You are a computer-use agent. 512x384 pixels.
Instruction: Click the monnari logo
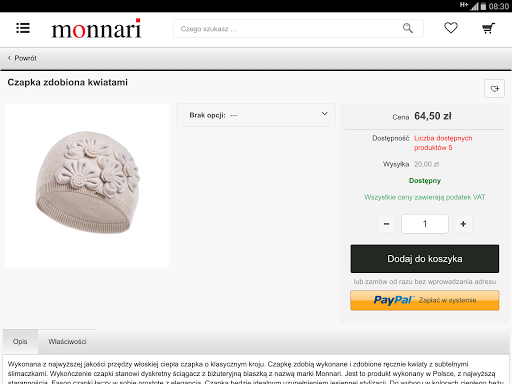pyautogui.click(x=96, y=29)
